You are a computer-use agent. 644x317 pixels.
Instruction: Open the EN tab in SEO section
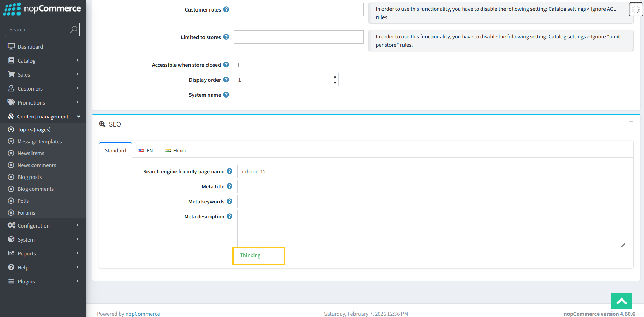tap(146, 150)
